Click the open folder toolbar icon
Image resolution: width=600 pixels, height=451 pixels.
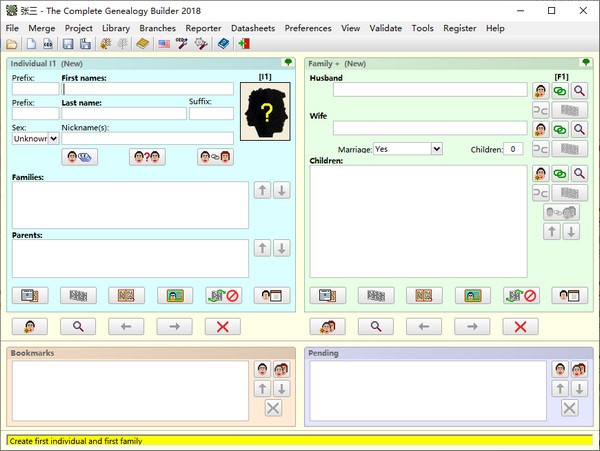click(x=12, y=44)
